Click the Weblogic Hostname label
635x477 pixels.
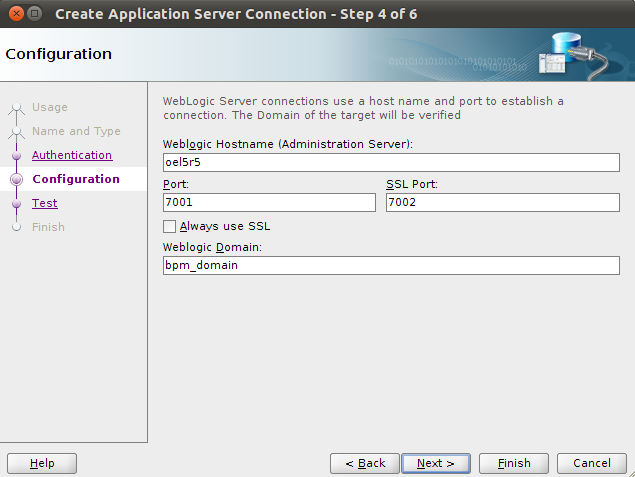pyautogui.click(x=288, y=144)
